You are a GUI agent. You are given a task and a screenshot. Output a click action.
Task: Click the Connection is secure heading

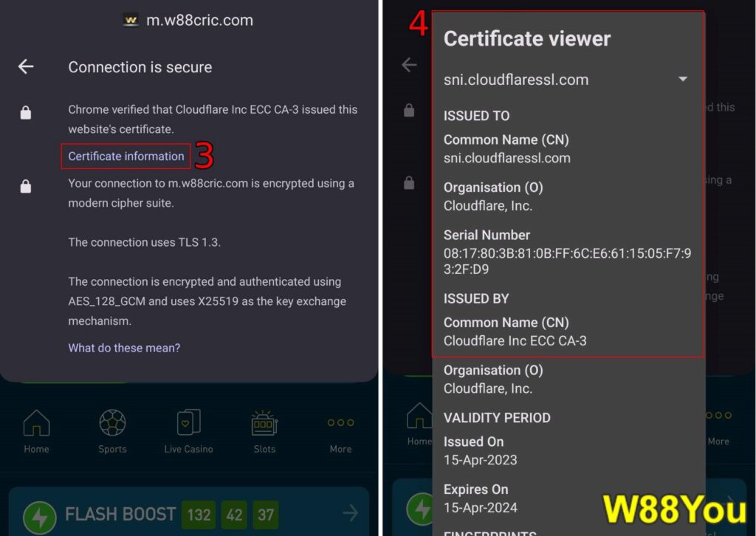140,67
